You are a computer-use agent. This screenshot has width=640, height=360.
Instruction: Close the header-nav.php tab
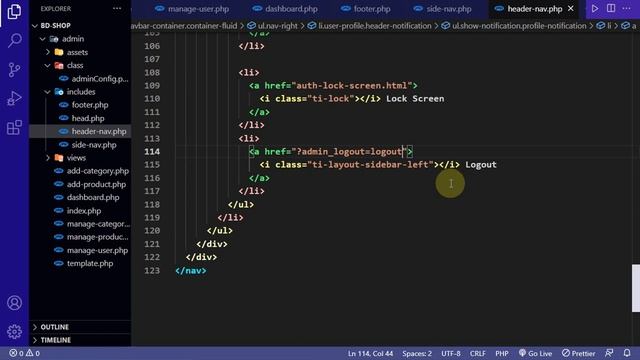pos(571,9)
